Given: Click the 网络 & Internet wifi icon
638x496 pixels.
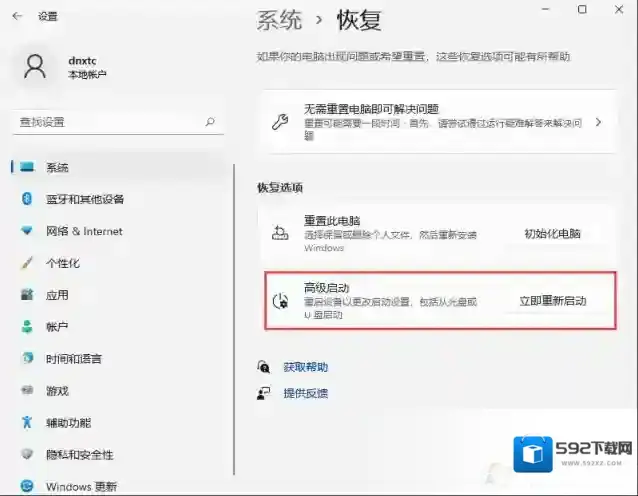Looking at the screenshot, I should (x=28, y=231).
